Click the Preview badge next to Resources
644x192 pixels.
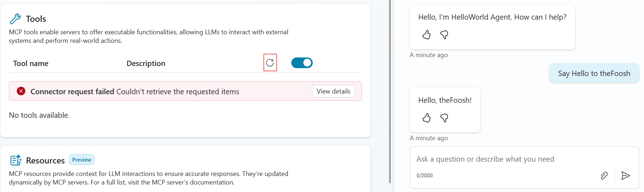[x=82, y=160]
